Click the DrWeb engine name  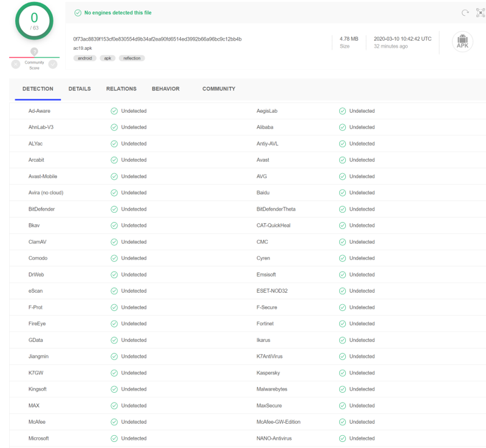pyautogui.click(x=36, y=275)
